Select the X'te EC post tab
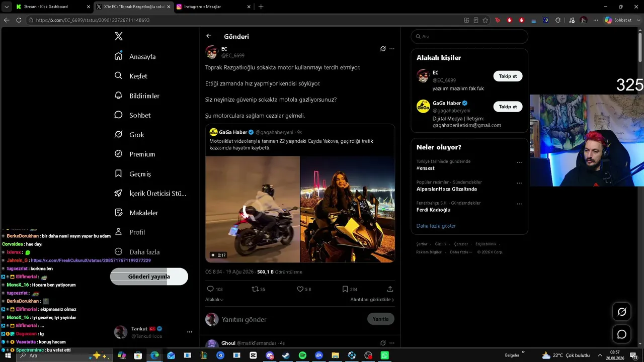This screenshot has width=644, height=362. point(133,7)
